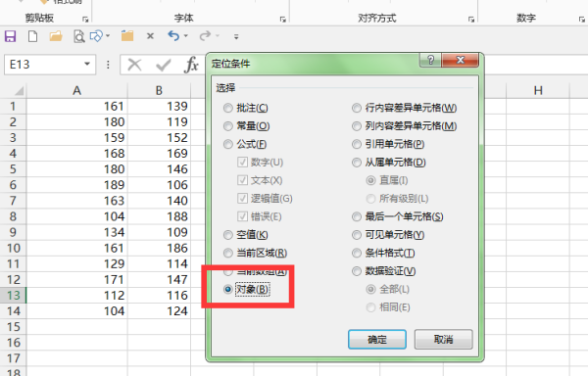The width and height of the screenshot is (588, 376).
Task: Click cell A11 containing 129
Action: 76,263
